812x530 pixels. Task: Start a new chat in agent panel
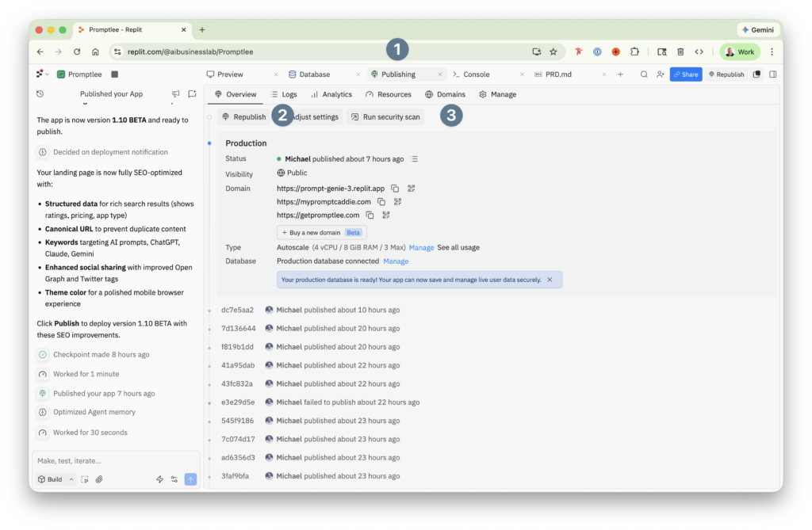(192, 93)
